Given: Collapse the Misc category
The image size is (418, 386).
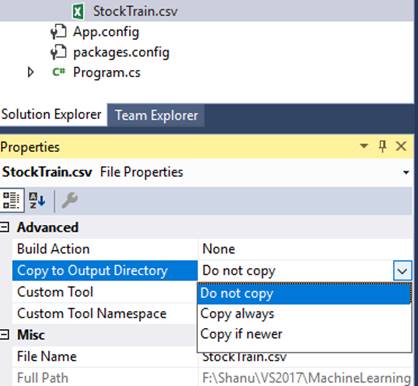Looking at the screenshot, I should tap(4, 334).
